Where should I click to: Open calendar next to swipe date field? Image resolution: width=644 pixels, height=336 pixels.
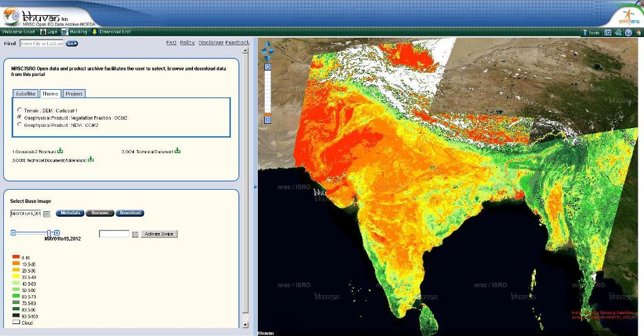click(135, 234)
